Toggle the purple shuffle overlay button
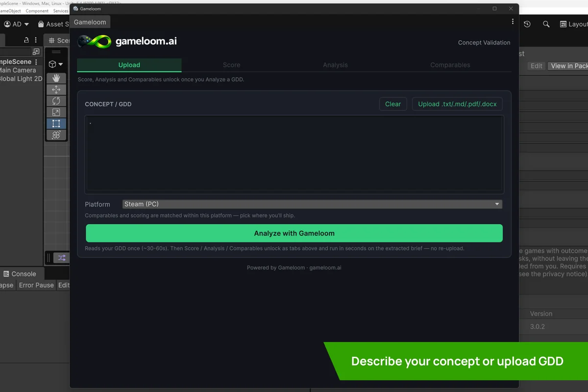Screen dimensions: 588x392 62,257
